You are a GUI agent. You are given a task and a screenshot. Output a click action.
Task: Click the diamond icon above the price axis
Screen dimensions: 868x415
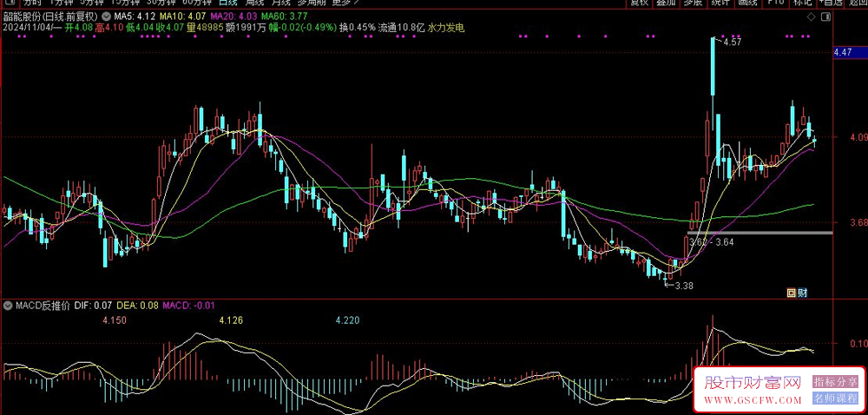pyautogui.click(x=811, y=16)
